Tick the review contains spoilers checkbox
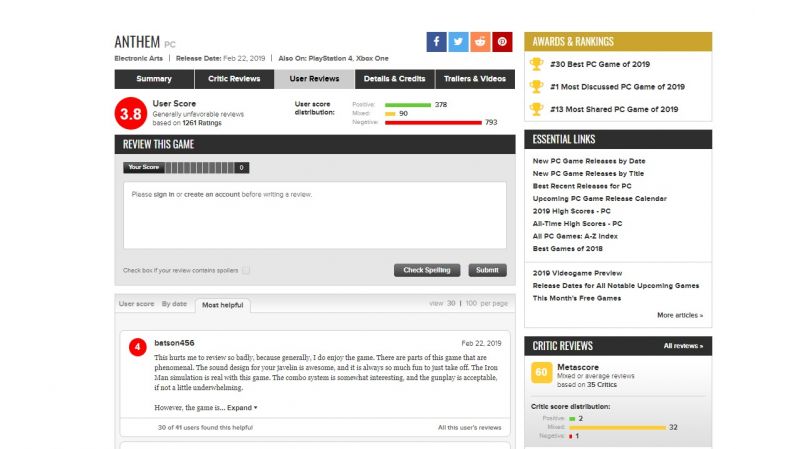Image resolution: width=800 pixels, height=449 pixels. 246,270
